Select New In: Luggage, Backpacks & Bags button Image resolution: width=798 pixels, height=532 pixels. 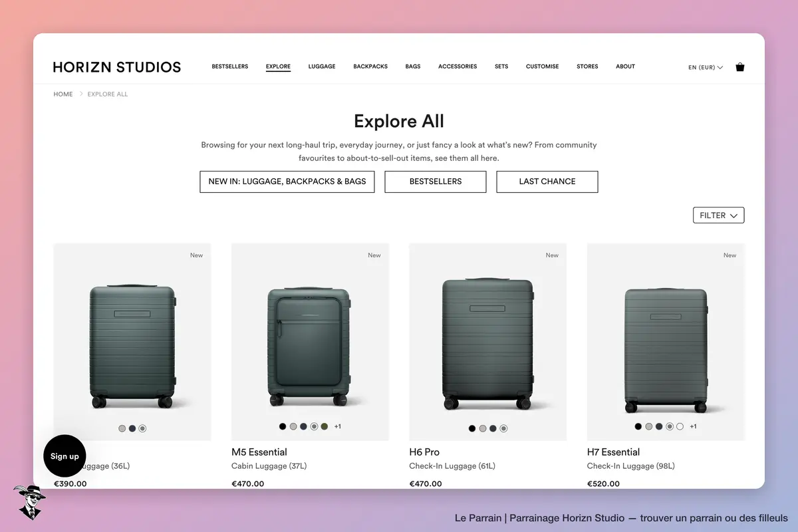tap(287, 182)
